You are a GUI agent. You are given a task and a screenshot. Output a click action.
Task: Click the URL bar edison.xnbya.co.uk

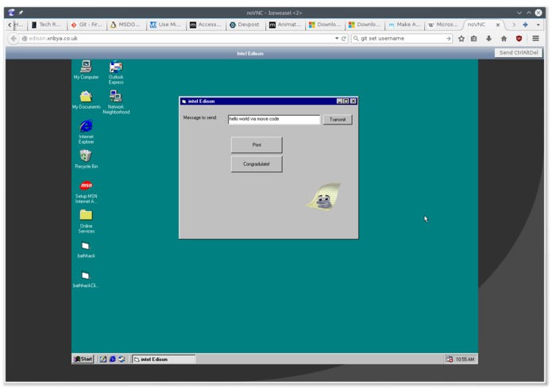pos(176,38)
